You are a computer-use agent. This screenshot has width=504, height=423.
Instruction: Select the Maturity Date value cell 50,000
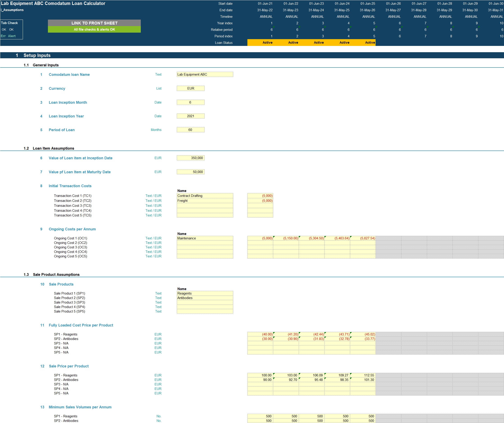(x=190, y=172)
